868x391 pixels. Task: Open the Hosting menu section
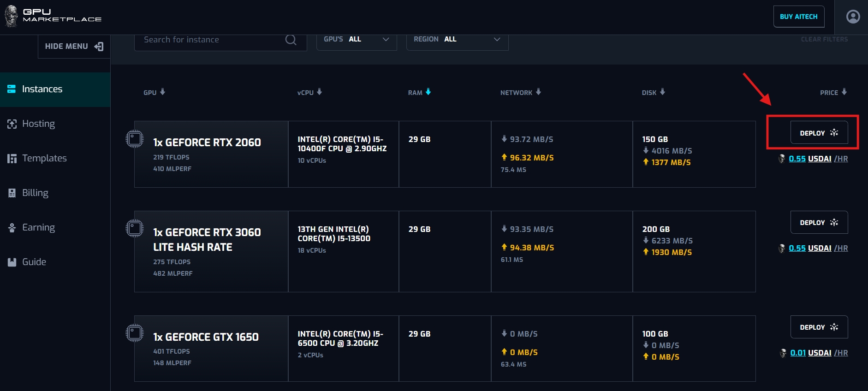[x=38, y=124]
